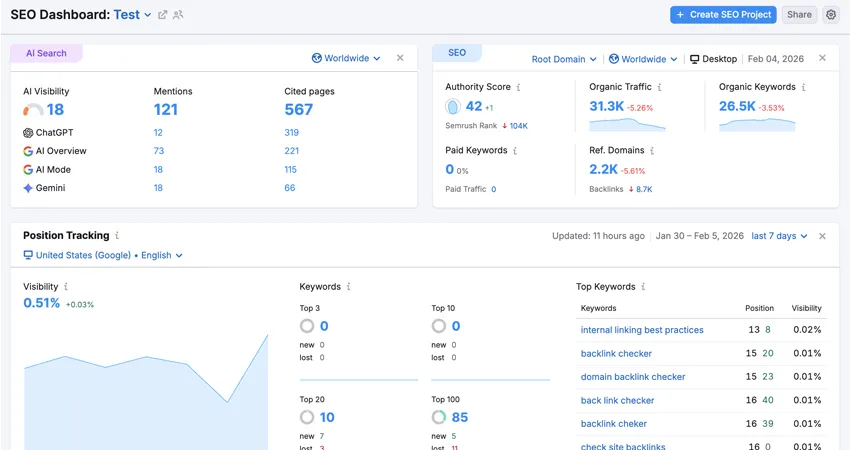Image resolution: width=850 pixels, height=450 pixels.
Task: Click Backlinks value 8.7K
Action: pos(644,189)
